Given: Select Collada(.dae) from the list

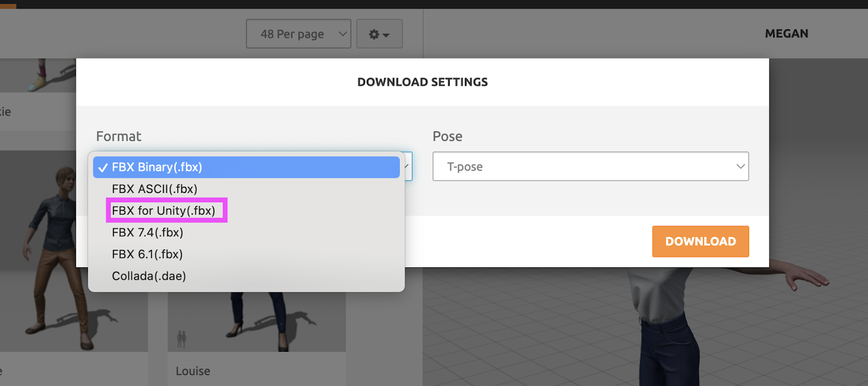Looking at the screenshot, I should 149,276.
